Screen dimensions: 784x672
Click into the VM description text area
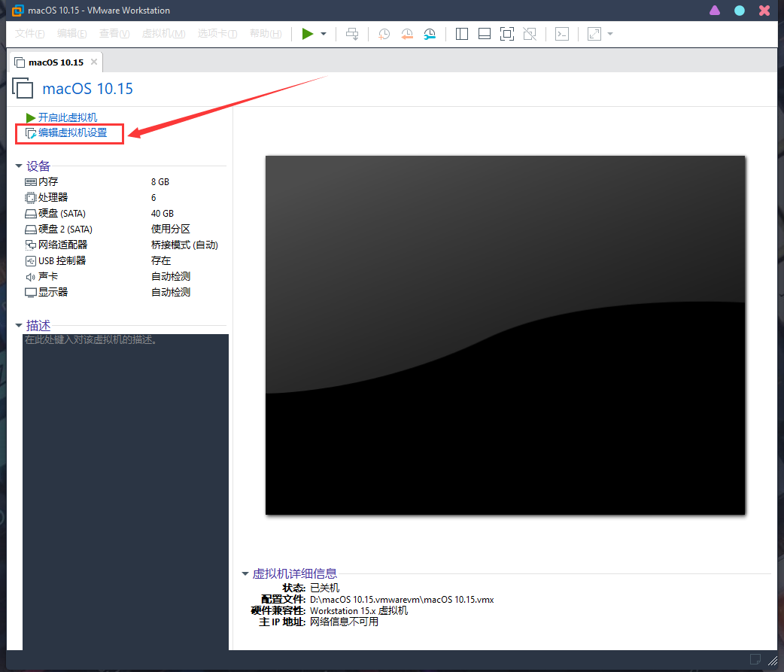click(x=126, y=492)
